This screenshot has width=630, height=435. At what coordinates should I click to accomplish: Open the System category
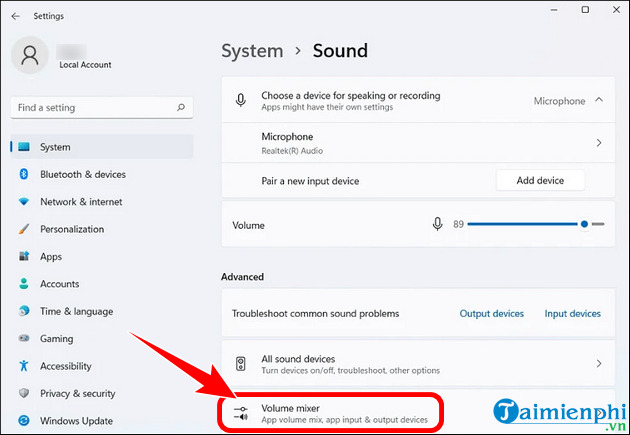pos(102,147)
